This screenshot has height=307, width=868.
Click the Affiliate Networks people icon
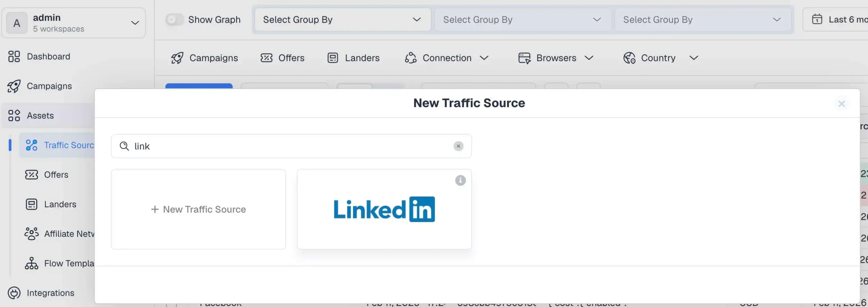32,234
